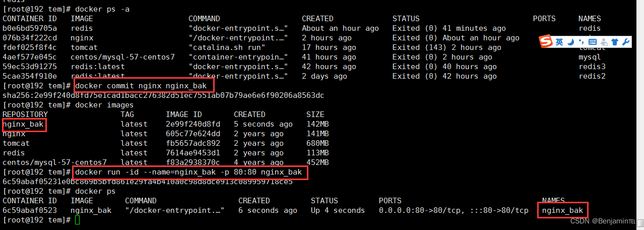Select image ID 605c77e624dd
The width and height of the screenshot is (644, 230).
pos(193,134)
